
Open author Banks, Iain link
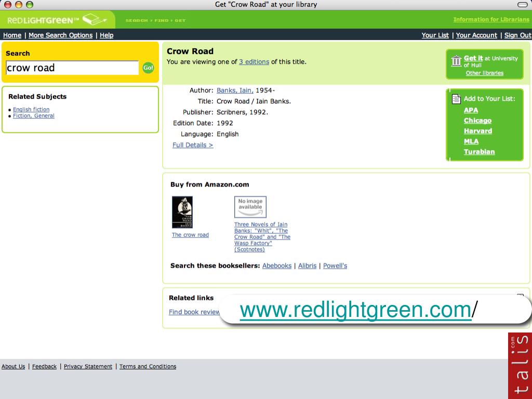[x=235, y=90]
